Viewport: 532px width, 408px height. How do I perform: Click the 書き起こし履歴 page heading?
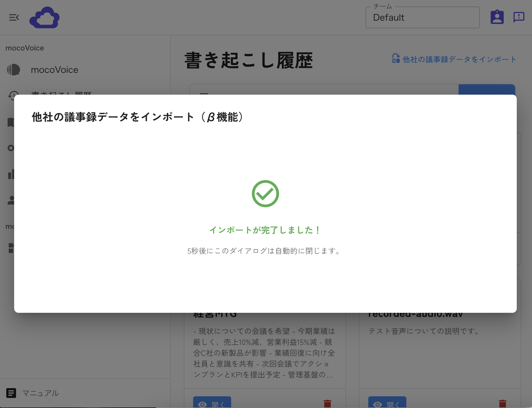point(249,60)
